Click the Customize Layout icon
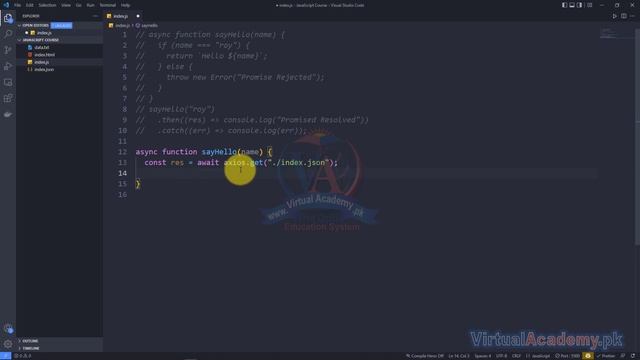This screenshot has height=360, width=640. pyautogui.click(x=589, y=5)
